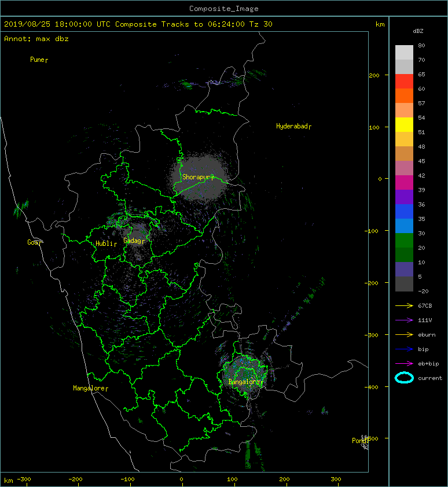Click the Pune city label
Image resolution: width=448 pixels, height=487 pixels.
pos(39,60)
